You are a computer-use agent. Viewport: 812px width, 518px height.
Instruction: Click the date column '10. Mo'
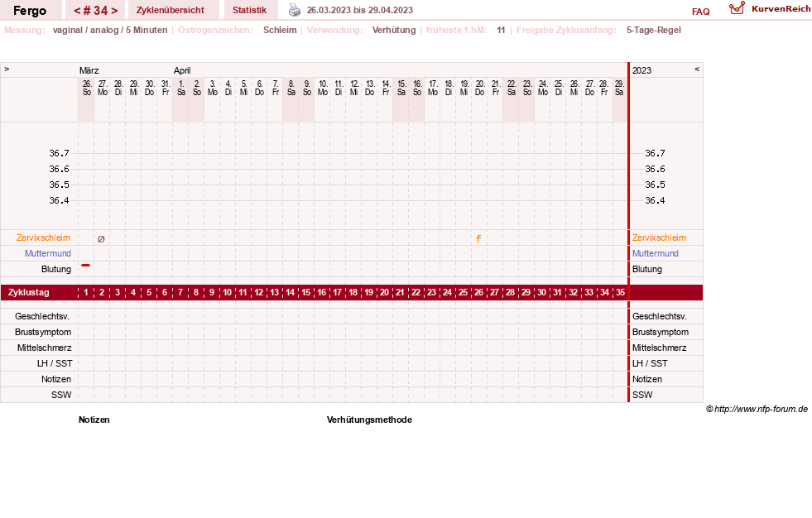point(323,88)
